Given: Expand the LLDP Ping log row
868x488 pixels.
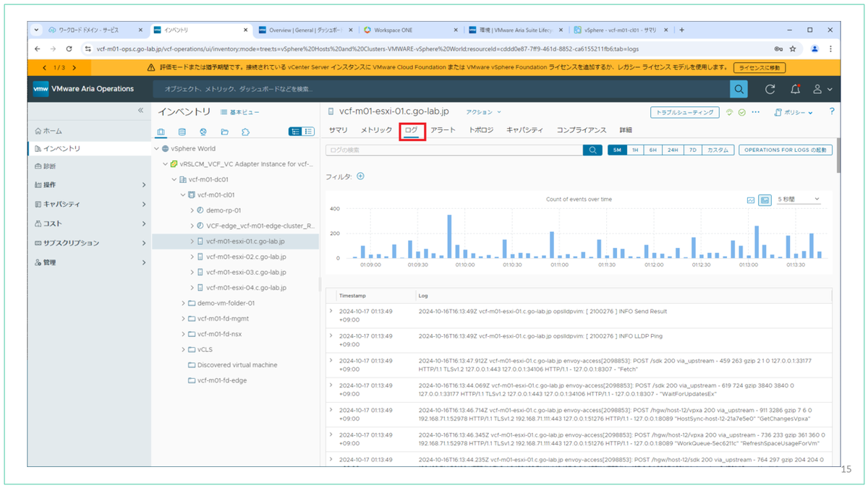Looking at the screenshot, I should click(331, 335).
